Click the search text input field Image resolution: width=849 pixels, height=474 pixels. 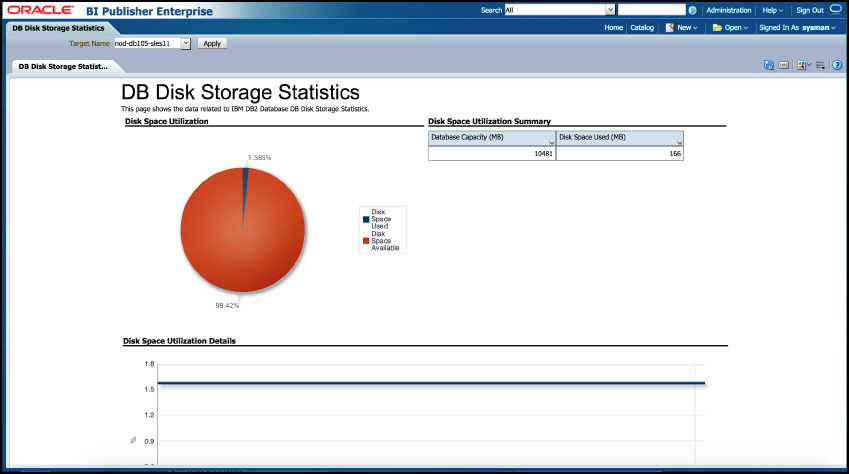(651, 10)
